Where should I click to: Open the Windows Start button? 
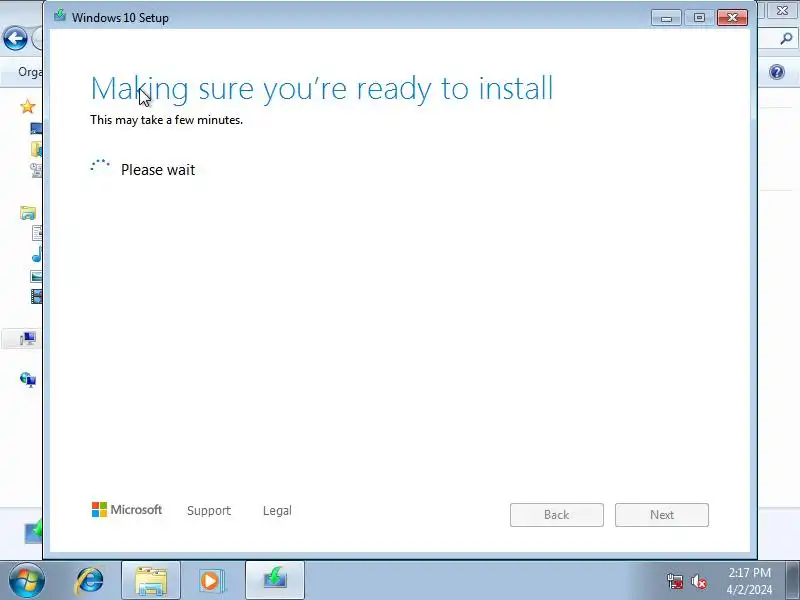(x=26, y=581)
